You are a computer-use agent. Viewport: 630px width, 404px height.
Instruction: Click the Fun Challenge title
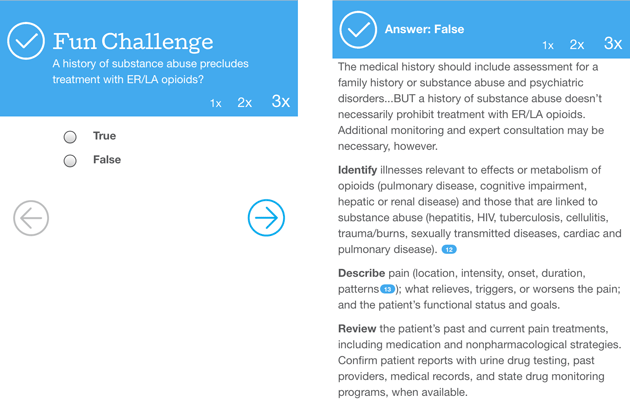(133, 42)
